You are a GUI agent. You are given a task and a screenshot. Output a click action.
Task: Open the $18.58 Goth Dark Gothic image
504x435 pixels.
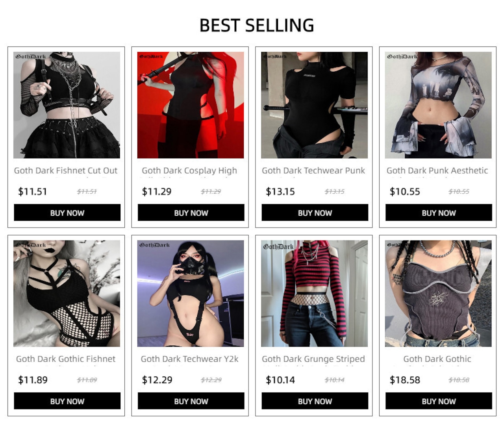pos(438,293)
